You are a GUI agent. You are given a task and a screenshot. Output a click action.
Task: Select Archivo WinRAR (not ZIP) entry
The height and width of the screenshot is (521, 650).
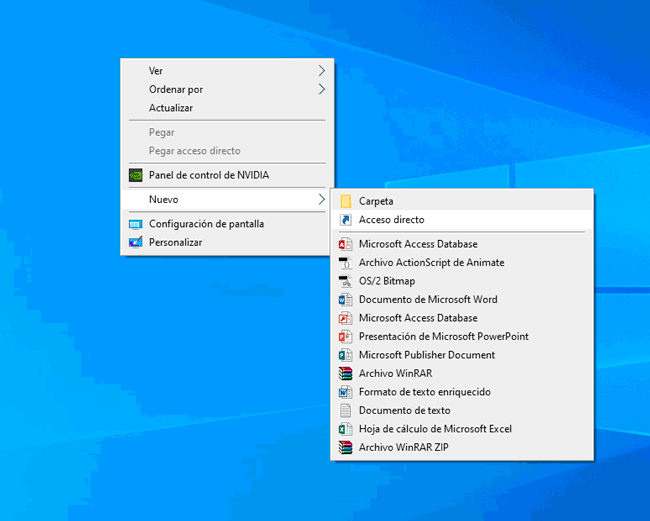pyautogui.click(x=462, y=373)
